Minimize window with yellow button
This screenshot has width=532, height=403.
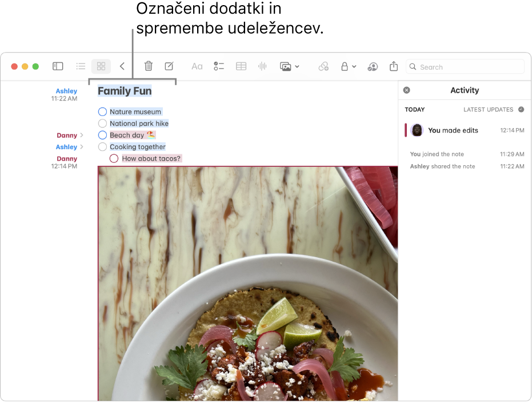[25, 66]
